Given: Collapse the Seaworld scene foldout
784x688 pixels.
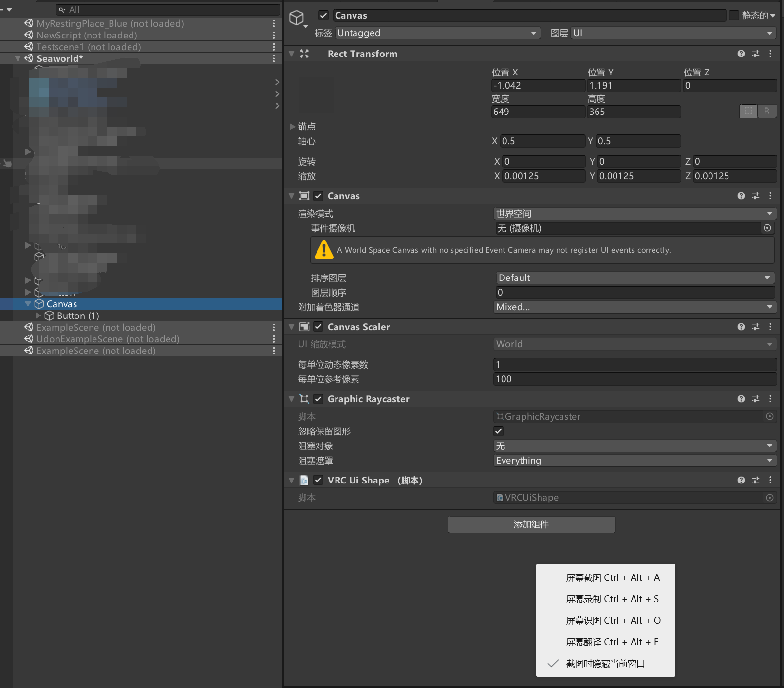Looking at the screenshot, I should tap(18, 58).
